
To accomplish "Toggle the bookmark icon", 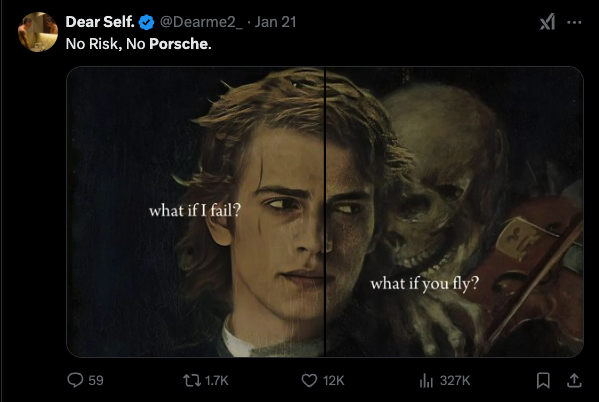I will (x=543, y=381).
